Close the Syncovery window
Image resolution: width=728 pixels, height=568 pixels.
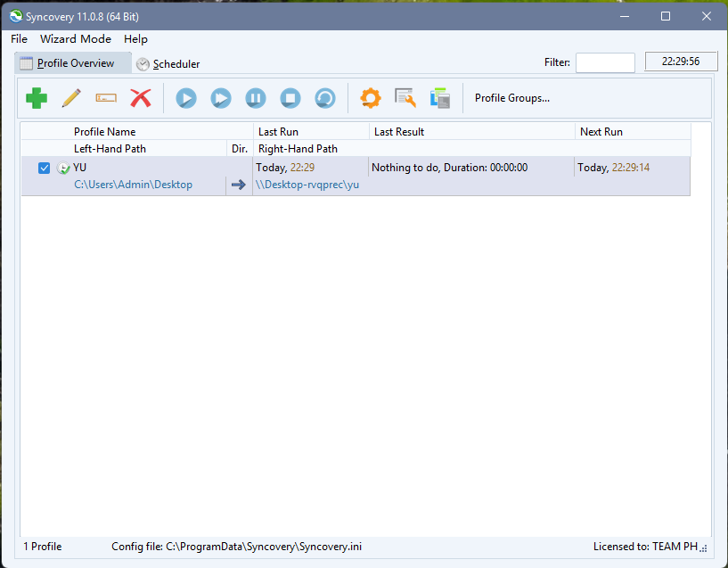point(707,16)
